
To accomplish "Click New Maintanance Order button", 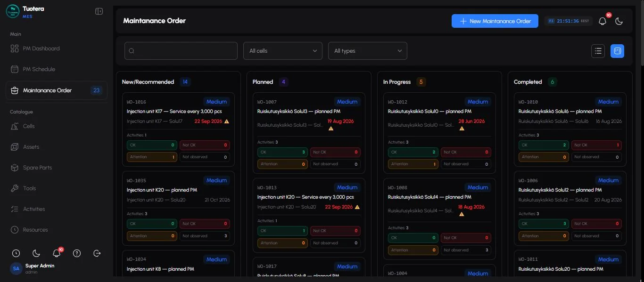I will 495,21.
